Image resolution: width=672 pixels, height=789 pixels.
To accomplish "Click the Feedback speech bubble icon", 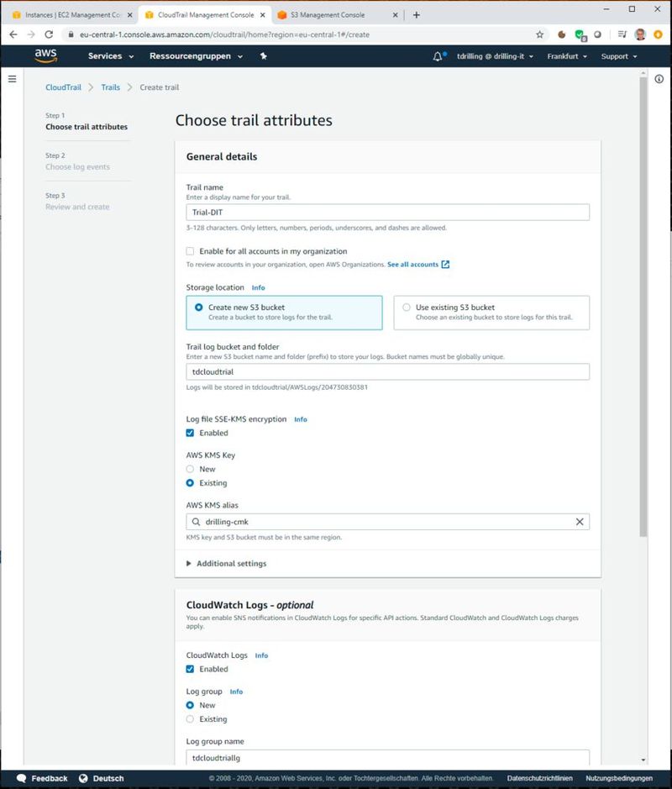I will (21, 778).
